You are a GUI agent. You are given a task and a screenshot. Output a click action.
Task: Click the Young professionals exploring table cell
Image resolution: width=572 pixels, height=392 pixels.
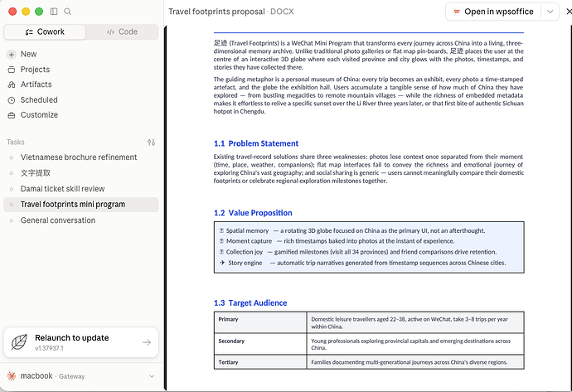[x=415, y=344]
